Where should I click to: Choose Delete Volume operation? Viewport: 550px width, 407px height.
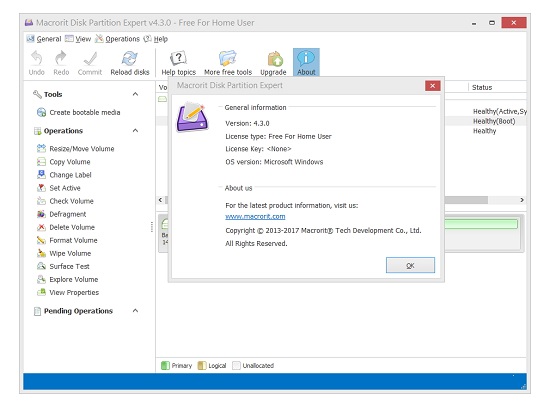[x=66, y=227]
